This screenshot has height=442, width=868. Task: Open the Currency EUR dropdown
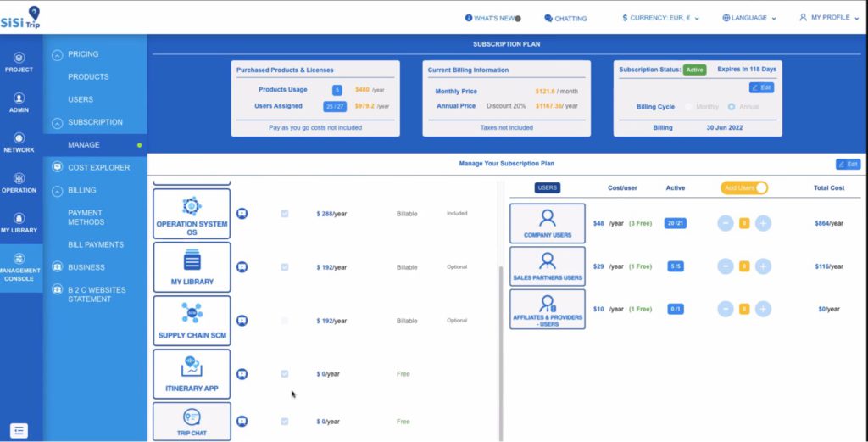pyautogui.click(x=660, y=18)
